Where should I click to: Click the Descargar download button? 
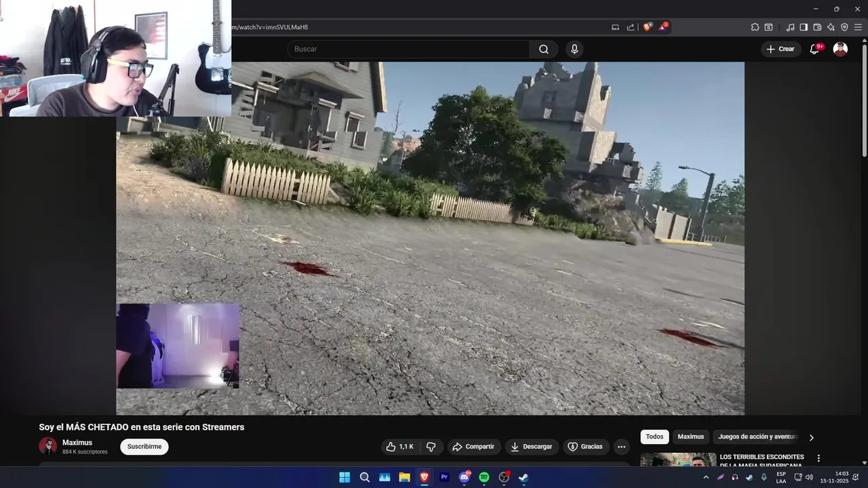tap(532, 447)
